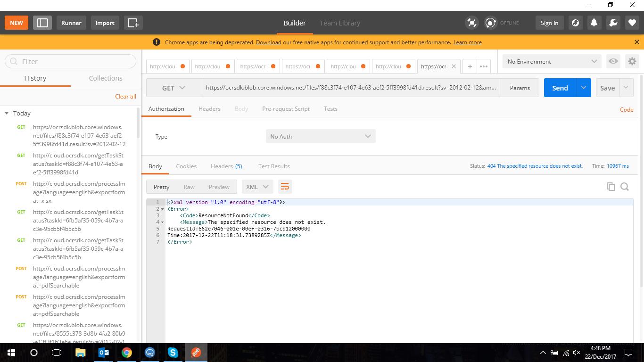Toggle the sidebar visibility icon

coord(42,22)
